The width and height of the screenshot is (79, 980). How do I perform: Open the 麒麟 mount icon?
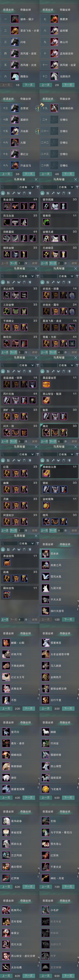pos(45,732)
